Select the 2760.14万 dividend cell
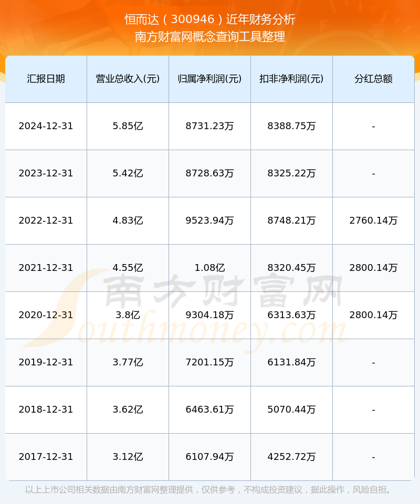This screenshot has height=504, width=420. [x=373, y=220]
